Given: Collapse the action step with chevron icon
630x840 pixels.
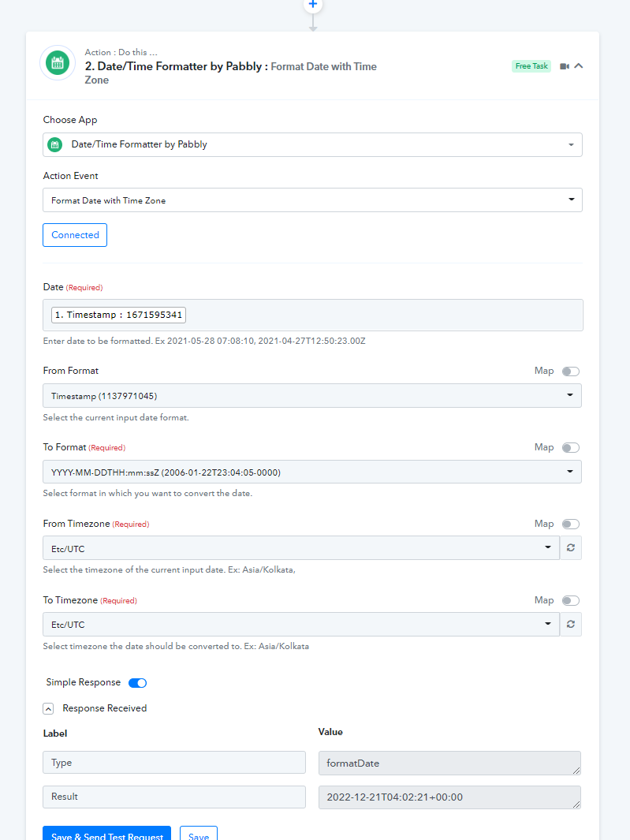Looking at the screenshot, I should pyautogui.click(x=579, y=66).
